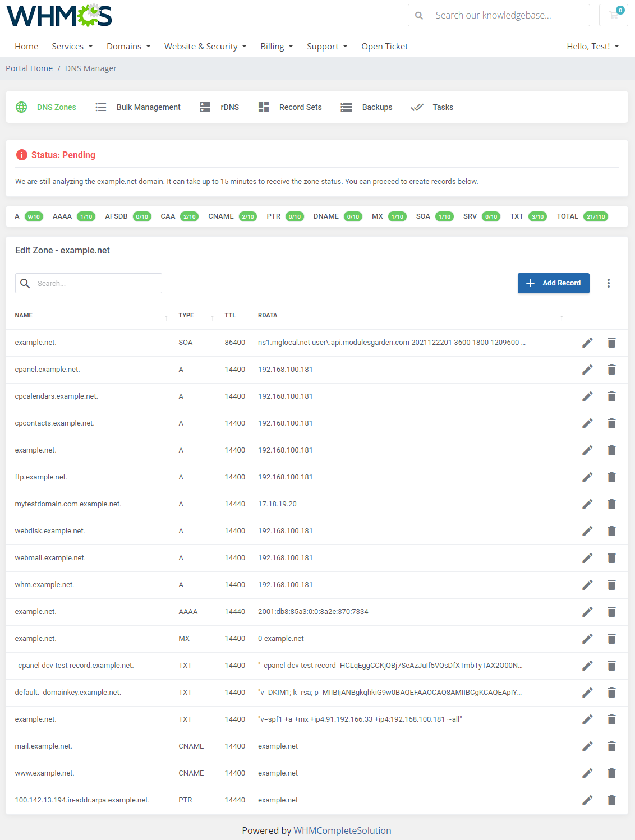Edit the MX record for example.net
The width and height of the screenshot is (635, 840).
click(587, 639)
